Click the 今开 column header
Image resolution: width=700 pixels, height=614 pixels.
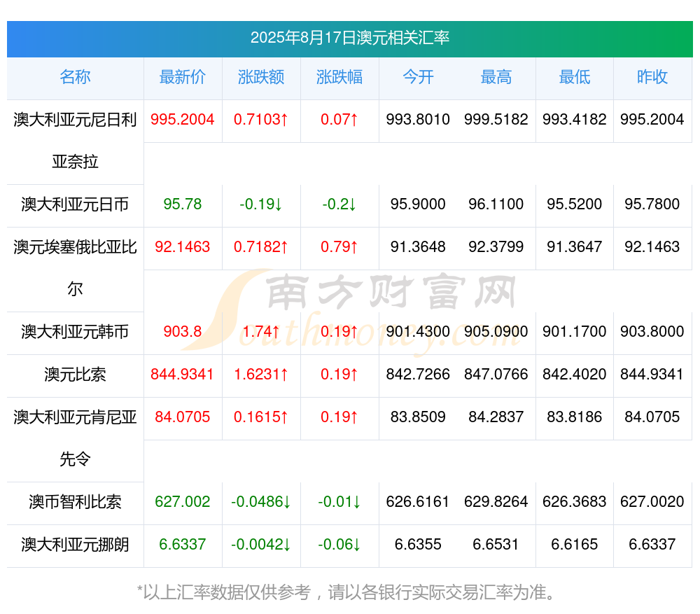click(x=418, y=77)
